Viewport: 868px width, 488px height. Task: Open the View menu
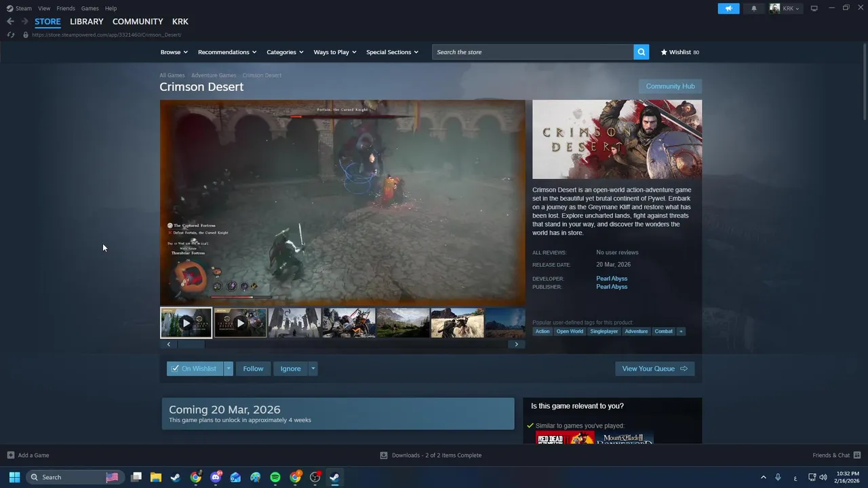pos(44,8)
